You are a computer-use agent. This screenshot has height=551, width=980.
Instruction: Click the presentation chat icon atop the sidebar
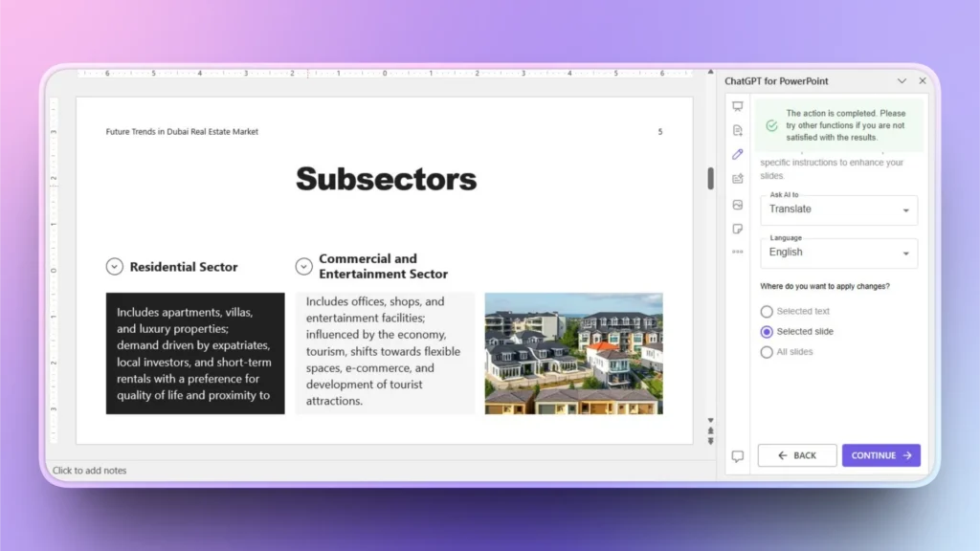click(737, 106)
